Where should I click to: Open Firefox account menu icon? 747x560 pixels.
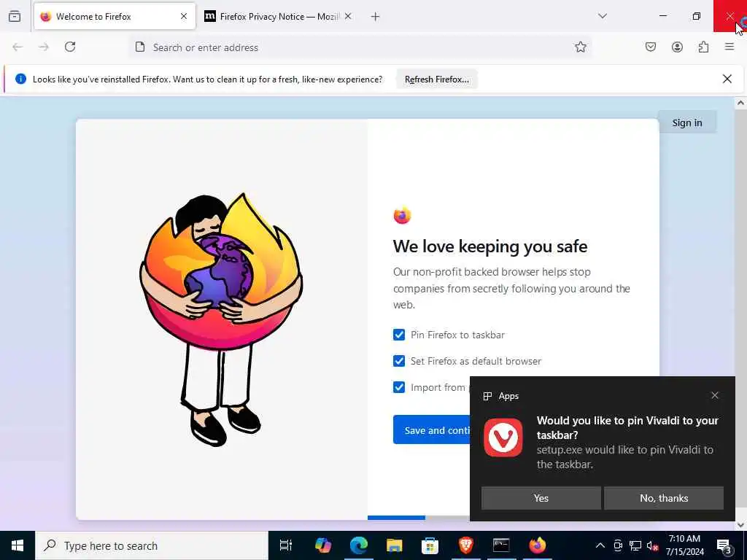tap(677, 47)
